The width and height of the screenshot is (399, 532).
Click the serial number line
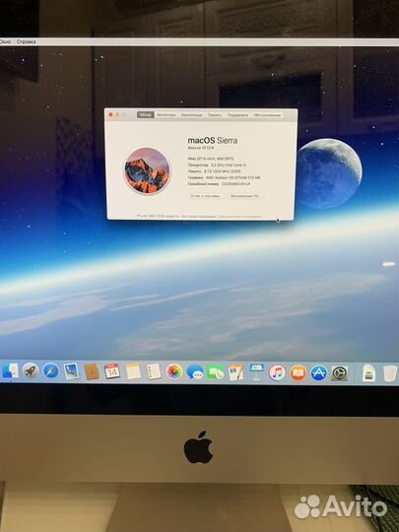[x=219, y=183]
